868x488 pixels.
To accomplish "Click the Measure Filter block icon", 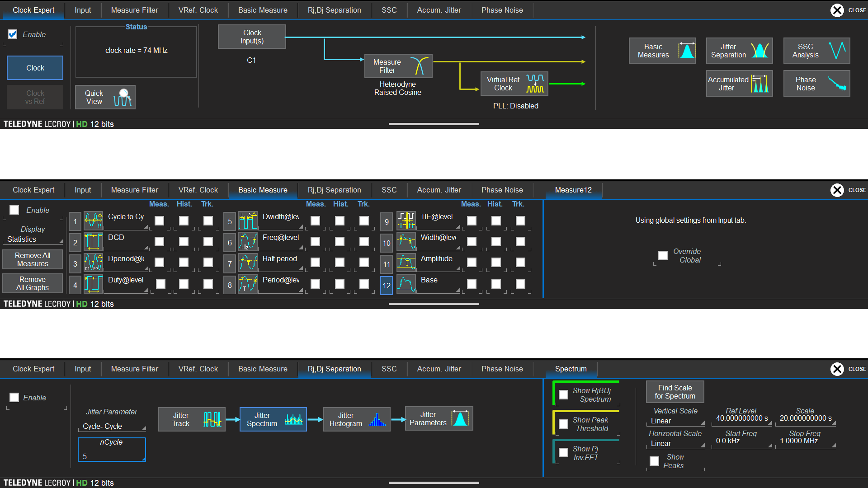I will click(419, 66).
